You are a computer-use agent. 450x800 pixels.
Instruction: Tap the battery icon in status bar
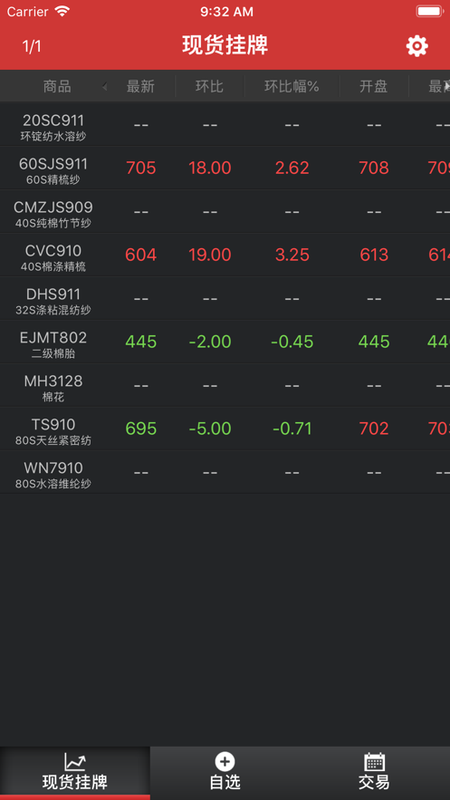(429, 11)
